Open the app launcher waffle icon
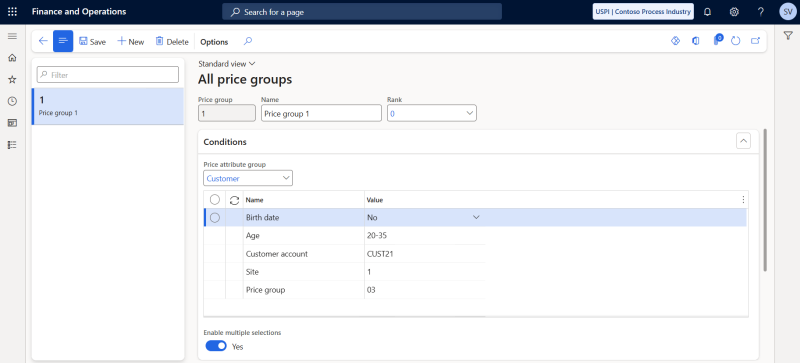The image size is (800, 363). click(12, 12)
